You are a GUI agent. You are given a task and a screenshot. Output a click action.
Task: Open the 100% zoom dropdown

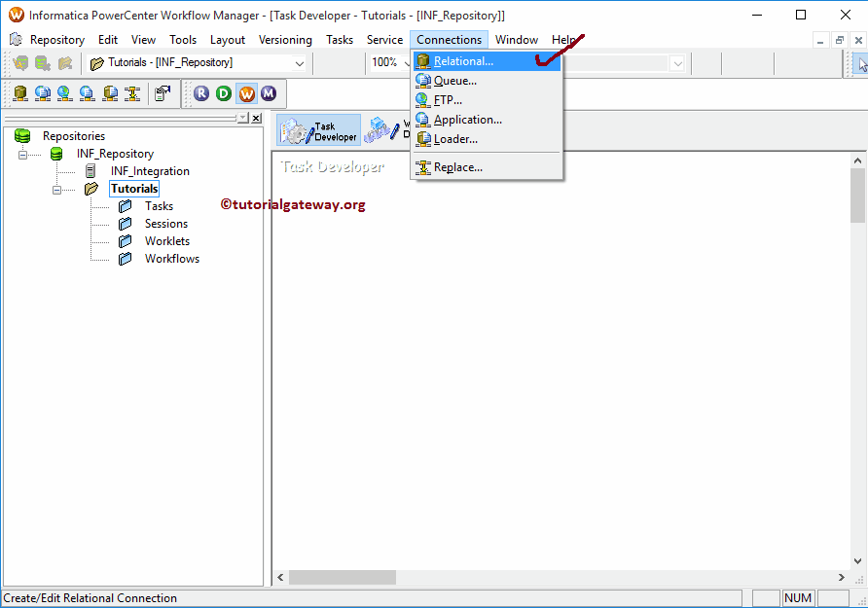(408, 63)
